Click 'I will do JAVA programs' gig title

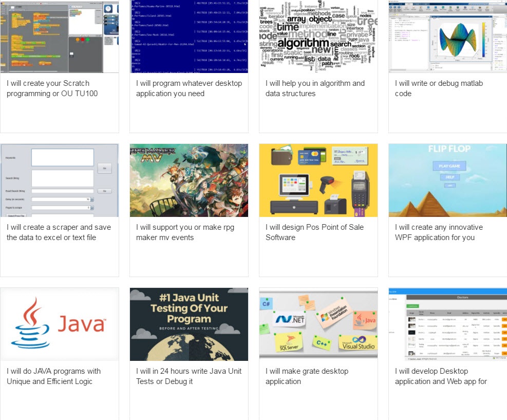[x=53, y=376]
